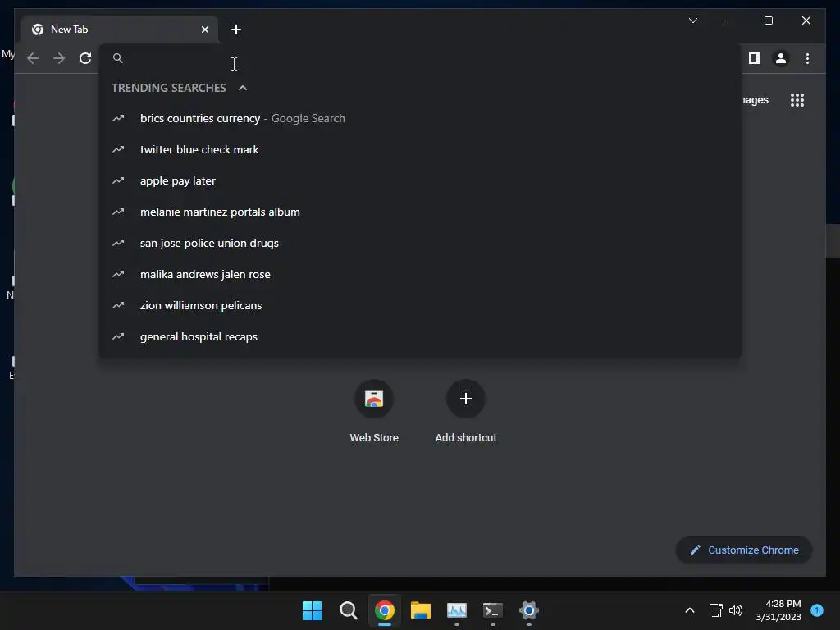
Task: Collapse the Trending Searches section
Action: pyautogui.click(x=243, y=88)
